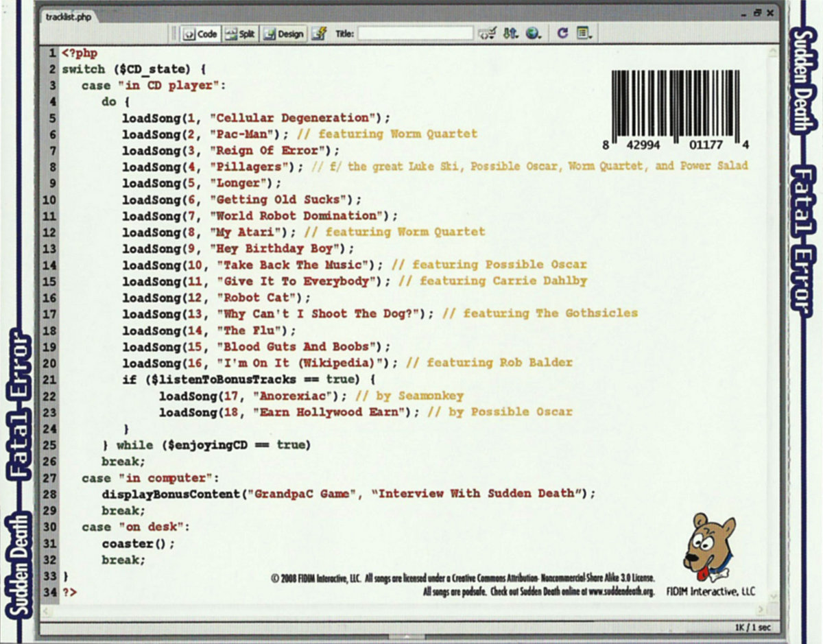Switch to Code view
Screen dimensions: 823x644
click(x=200, y=34)
